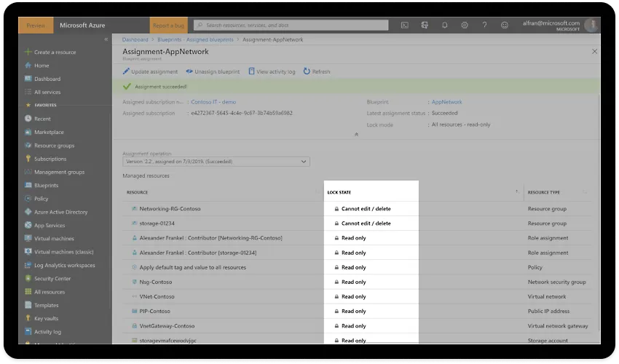619x364 pixels.
Task: Click the Resource groups icon in sidebar
Action: (x=28, y=146)
